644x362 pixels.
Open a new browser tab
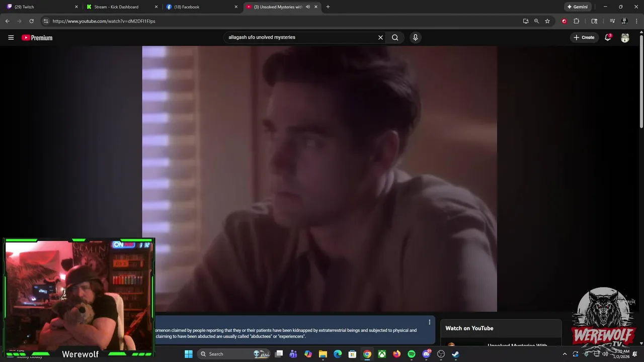tap(328, 7)
